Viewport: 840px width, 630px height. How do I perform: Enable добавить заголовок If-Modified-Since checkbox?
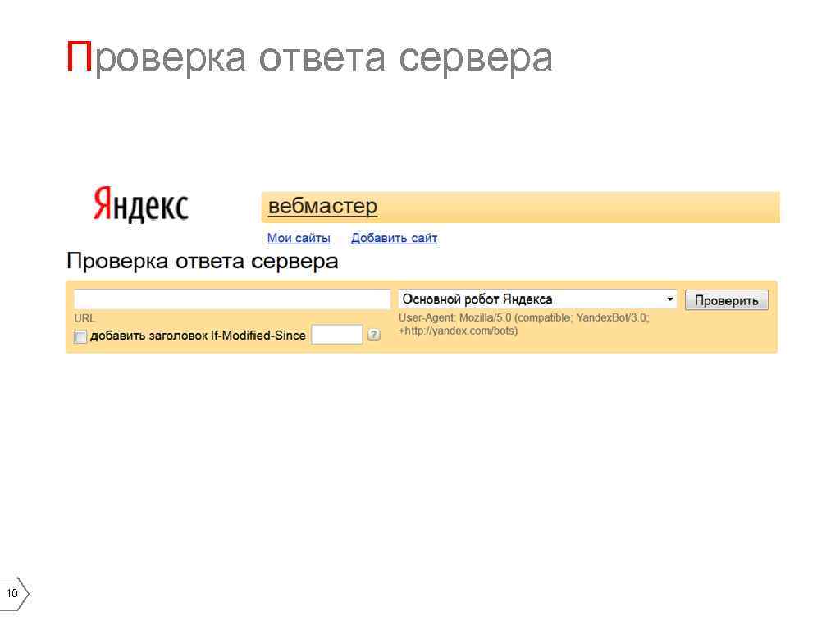[80, 336]
